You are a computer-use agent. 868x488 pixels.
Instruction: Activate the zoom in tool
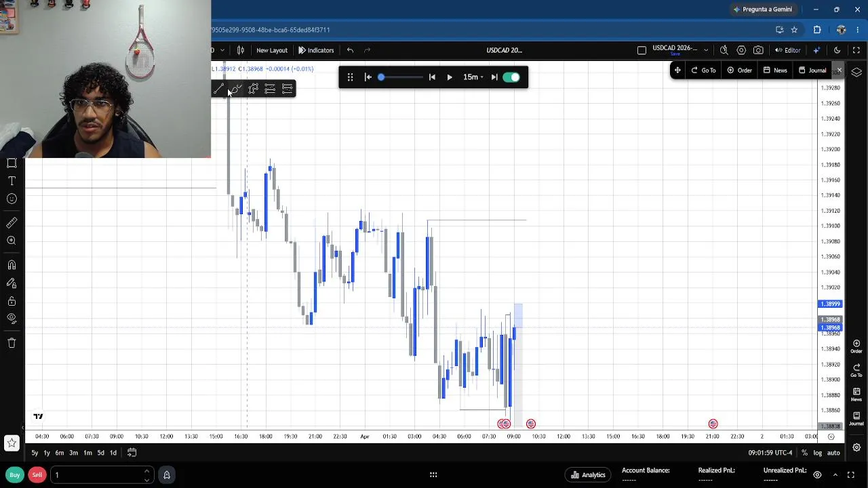pos(12,241)
